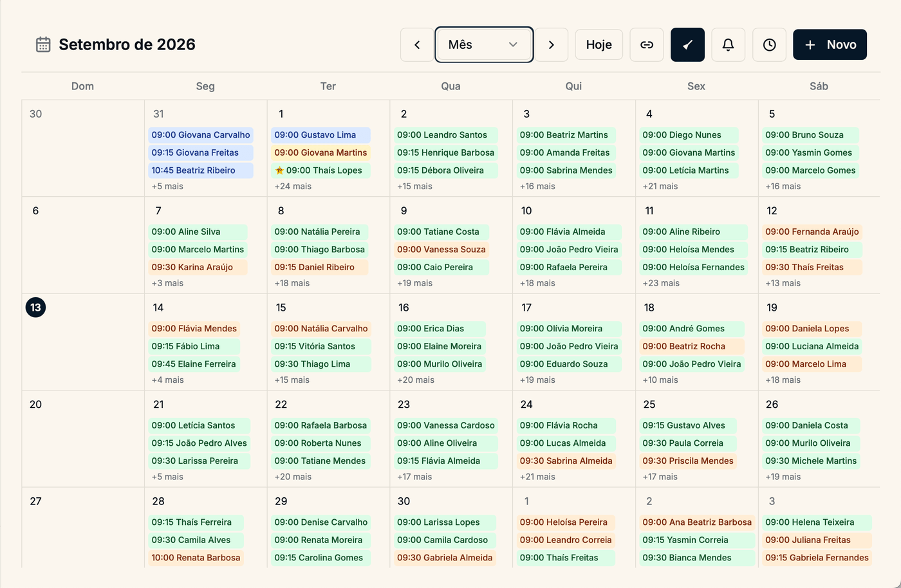Click 09:30 Michele Martins appointment
Image resolution: width=901 pixels, height=588 pixels.
tap(811, 461)
